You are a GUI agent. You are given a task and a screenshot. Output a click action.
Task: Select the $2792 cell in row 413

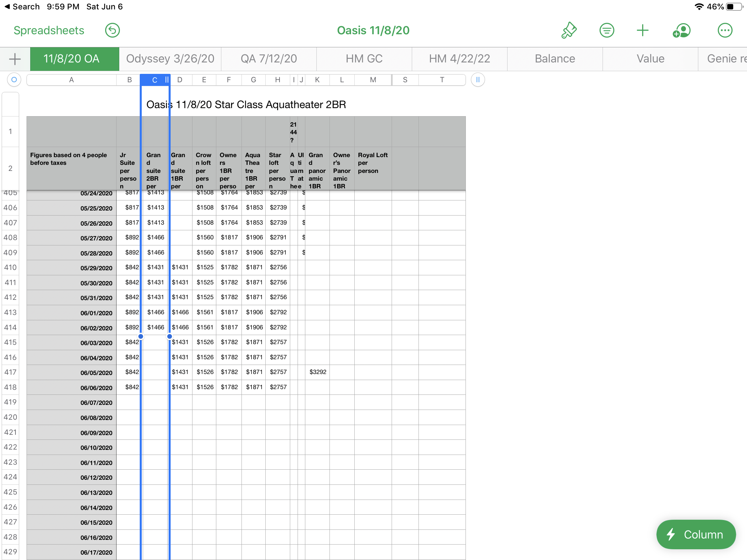277,312
